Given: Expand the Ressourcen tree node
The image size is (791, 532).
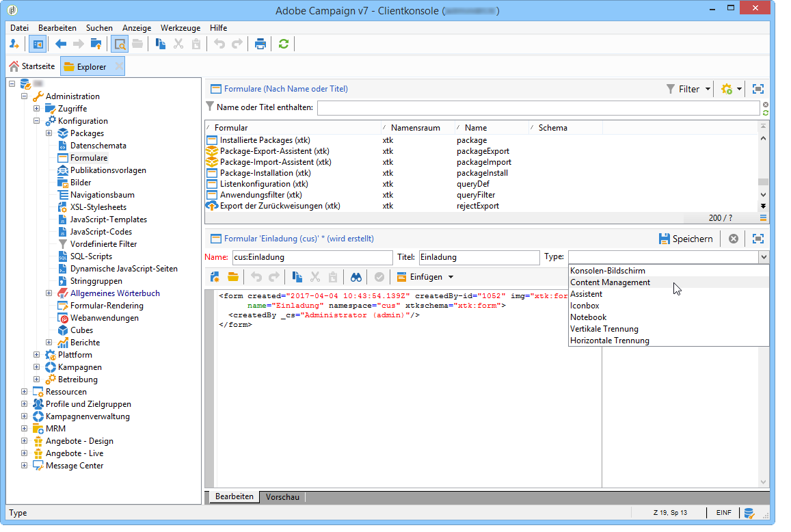Looking at the screenshot, I should 24,392.
